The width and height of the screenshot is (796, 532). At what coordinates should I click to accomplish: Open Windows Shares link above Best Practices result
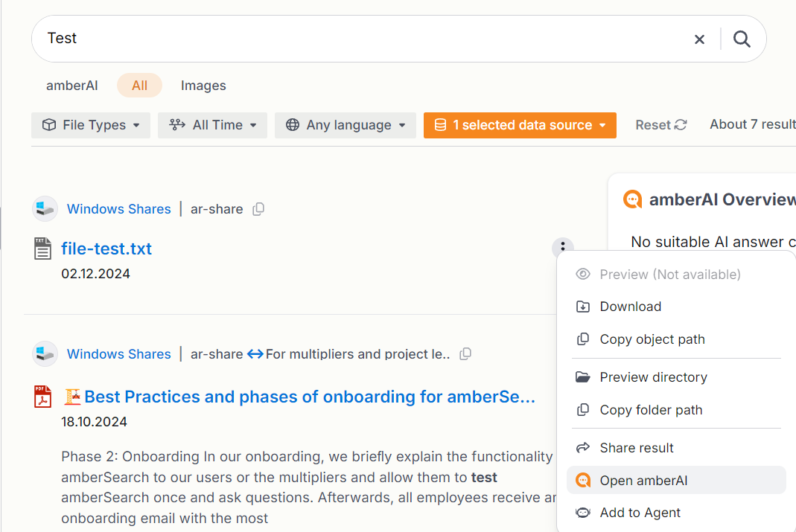point(119,354)
